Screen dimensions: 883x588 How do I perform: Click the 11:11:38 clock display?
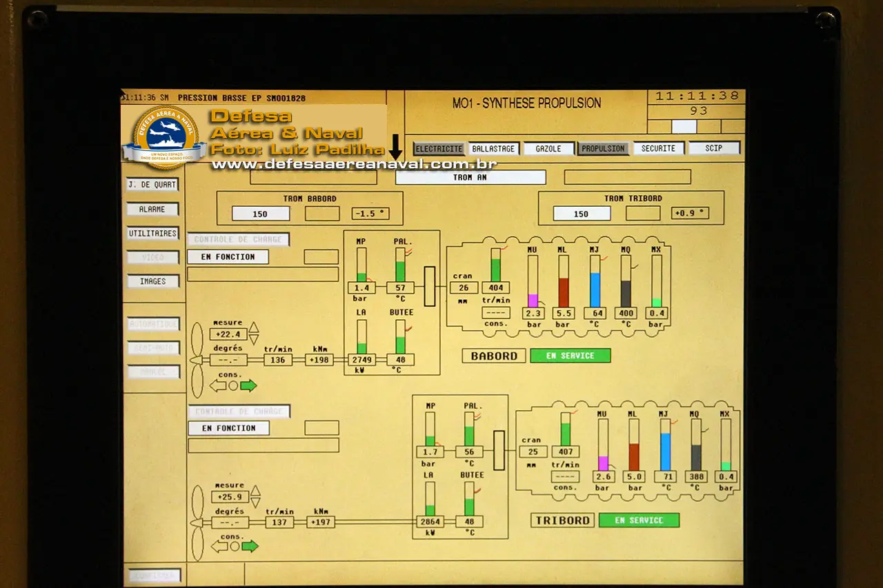697,97
